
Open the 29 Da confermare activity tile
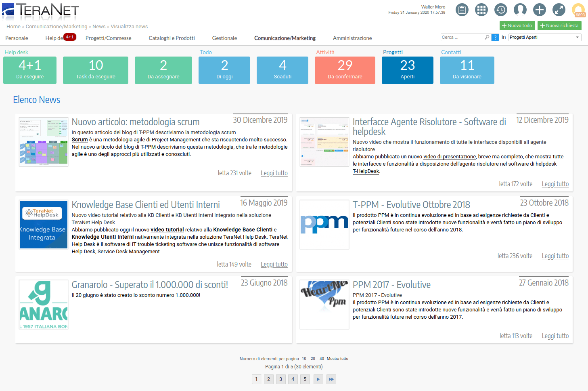[345, 70]
